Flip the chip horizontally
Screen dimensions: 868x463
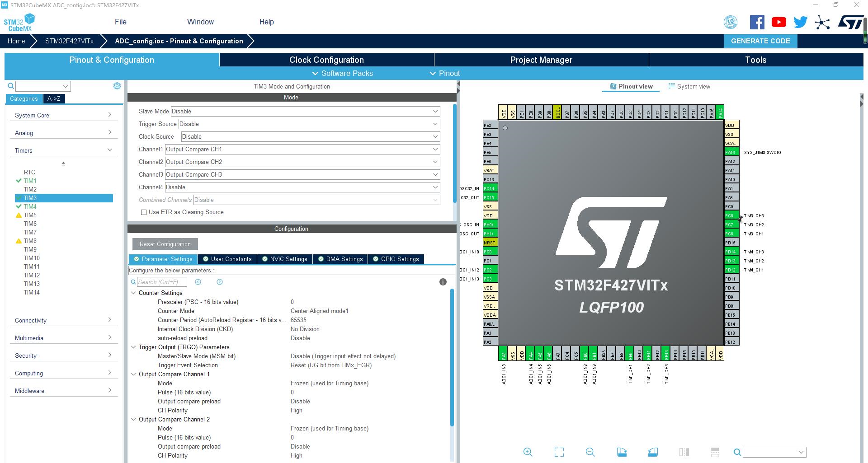pyautogui.click(x=684, y=452)
